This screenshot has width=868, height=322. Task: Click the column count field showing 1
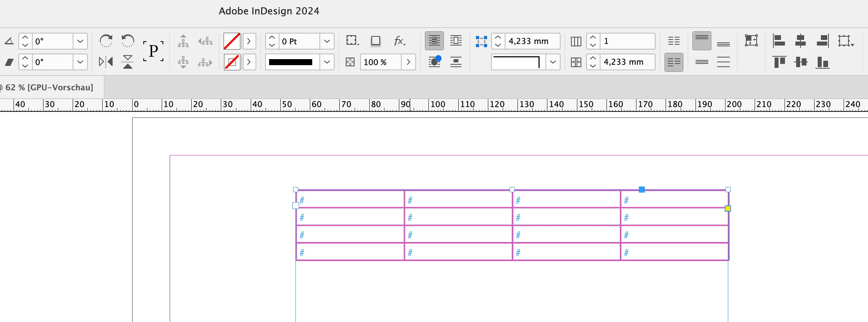pyautogui.click(x=627, y=41)
